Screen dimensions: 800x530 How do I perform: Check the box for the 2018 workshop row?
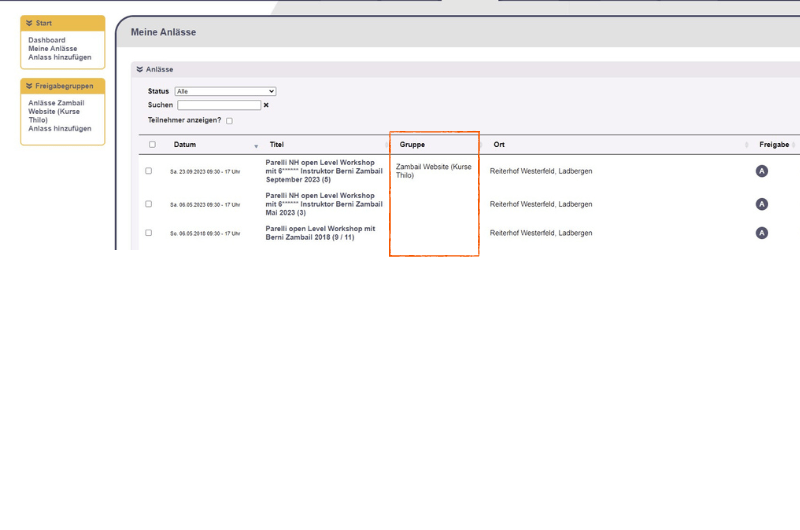coord(149,233)
